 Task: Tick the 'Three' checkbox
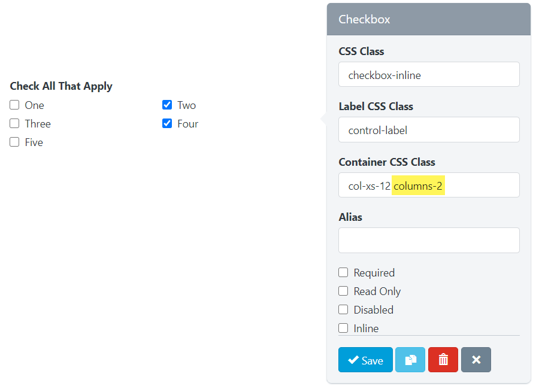(14, 124)
